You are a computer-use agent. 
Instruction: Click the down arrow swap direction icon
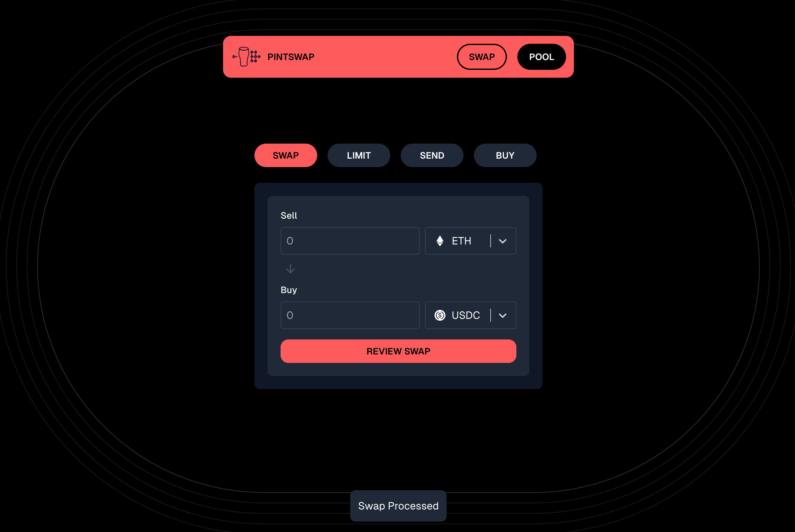(x=290, y=268)
